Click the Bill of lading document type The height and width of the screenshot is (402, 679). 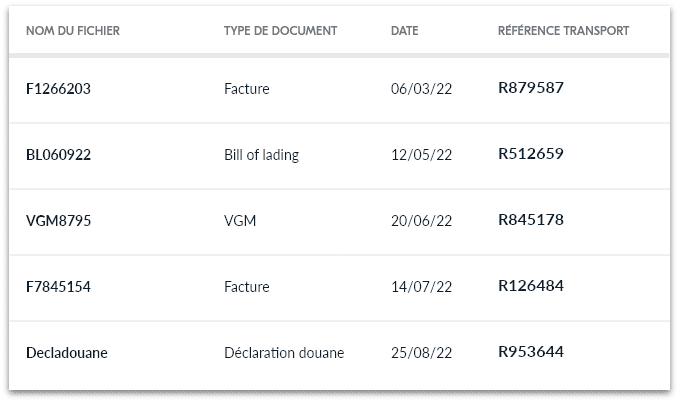[x=262, y=155]
